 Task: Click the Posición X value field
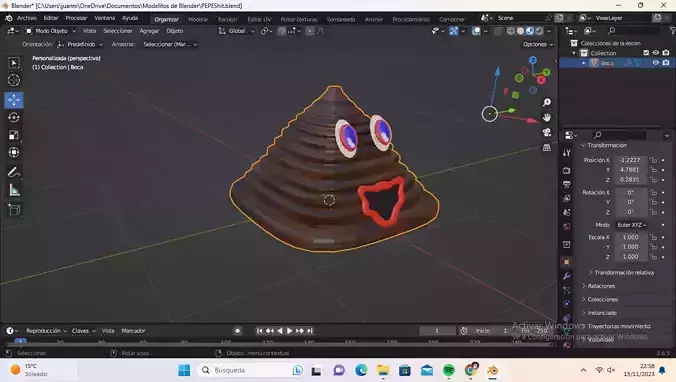point(630,160)
